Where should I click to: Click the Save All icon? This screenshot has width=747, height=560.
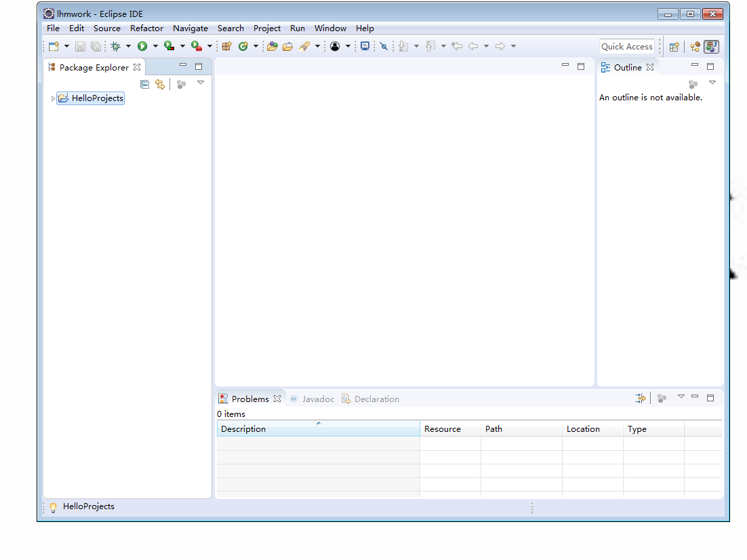(x=96, y=46)
